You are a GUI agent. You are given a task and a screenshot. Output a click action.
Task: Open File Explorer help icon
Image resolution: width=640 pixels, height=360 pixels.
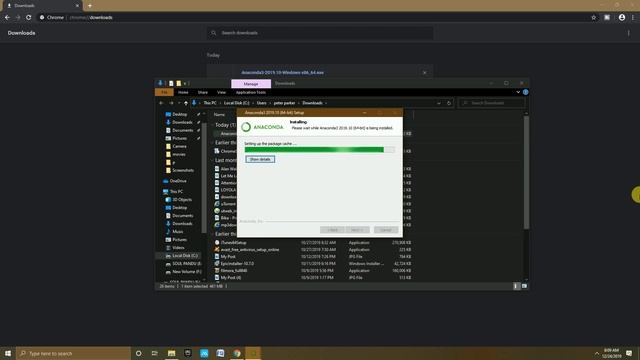[526, 92]
